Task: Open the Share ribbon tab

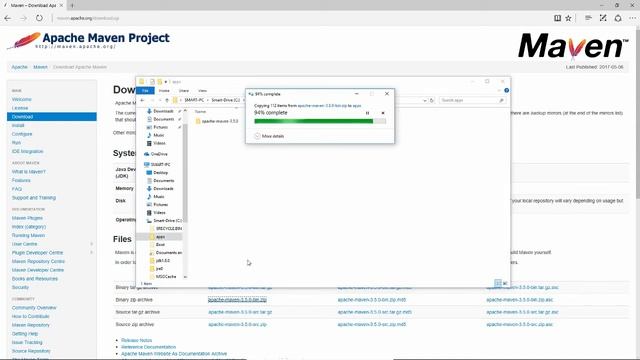Action: [184, 91]
